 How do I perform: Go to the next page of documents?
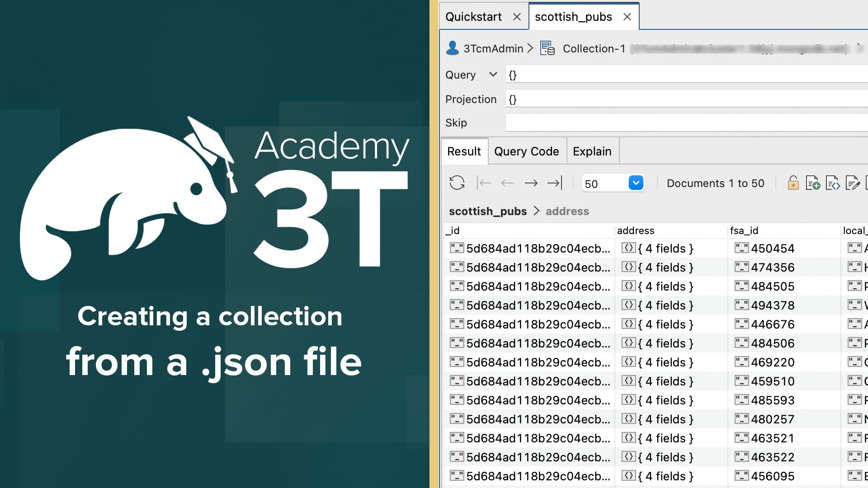point(531,183)
